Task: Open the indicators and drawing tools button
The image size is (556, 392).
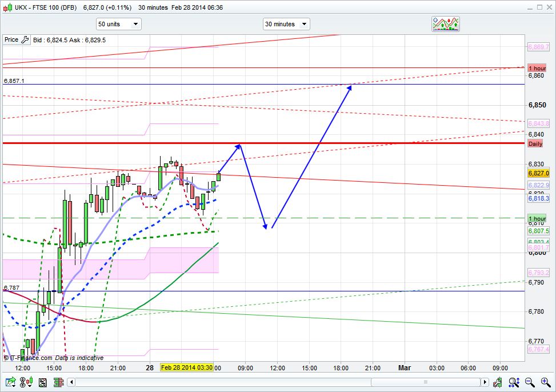Action: 445,23
